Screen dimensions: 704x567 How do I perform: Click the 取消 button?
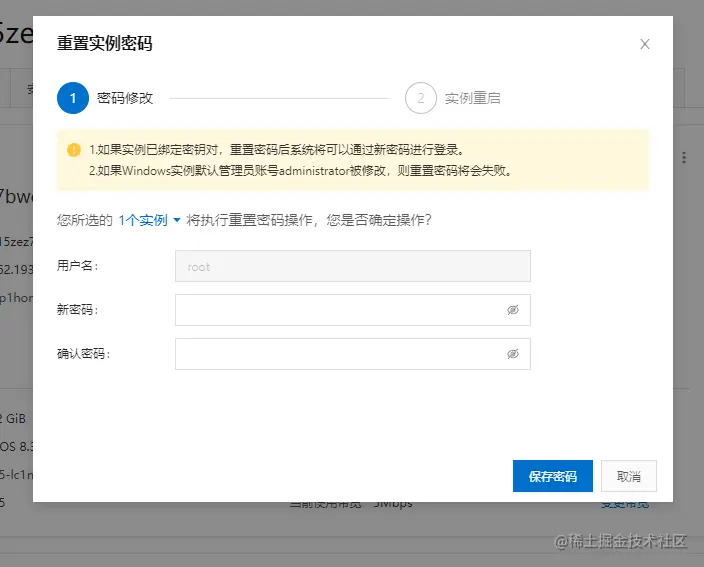pos(629,476)
